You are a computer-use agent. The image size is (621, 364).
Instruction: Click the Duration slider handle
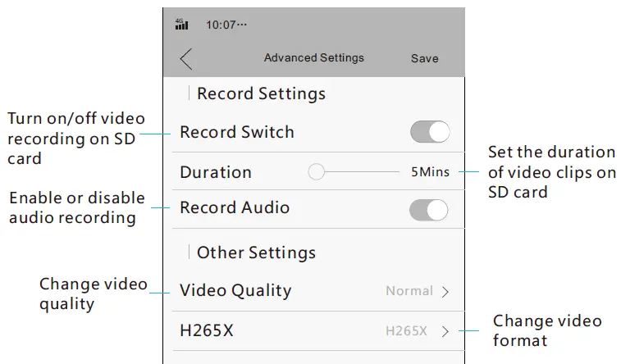click(x=316, y=172)
